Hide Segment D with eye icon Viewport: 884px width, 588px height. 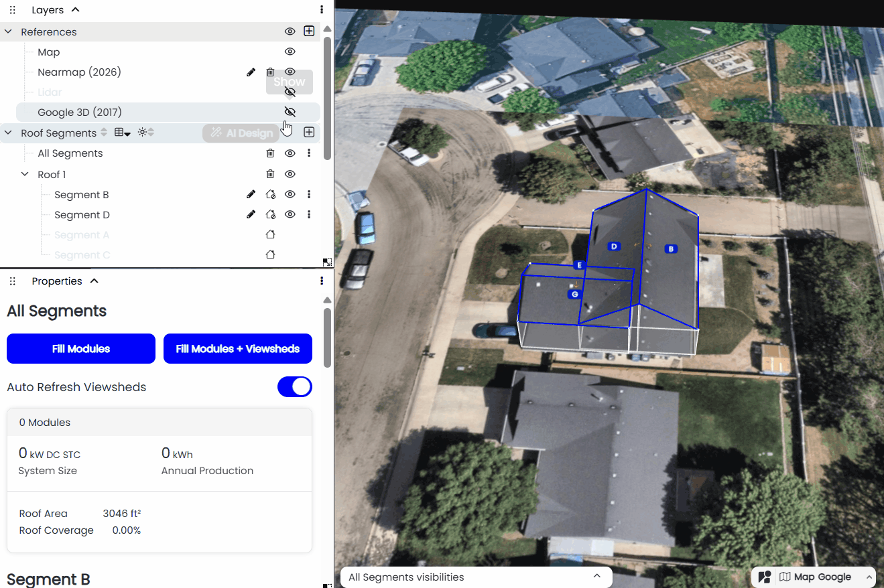coord(290,214)
